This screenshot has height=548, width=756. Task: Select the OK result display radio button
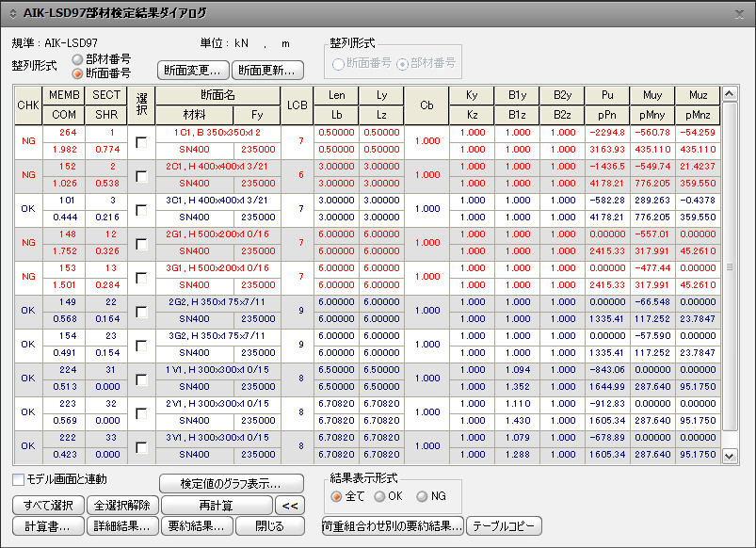[x=379, y=496]
